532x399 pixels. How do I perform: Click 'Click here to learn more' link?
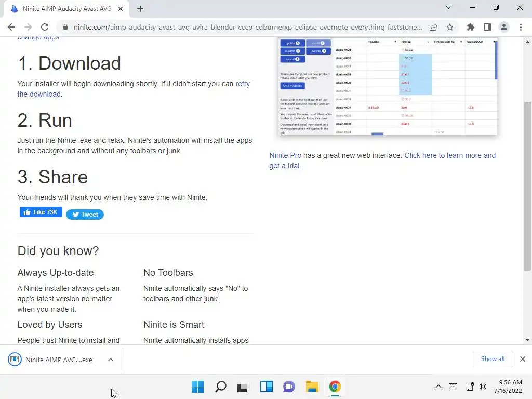pyautogui.click(x=382, y=161)
